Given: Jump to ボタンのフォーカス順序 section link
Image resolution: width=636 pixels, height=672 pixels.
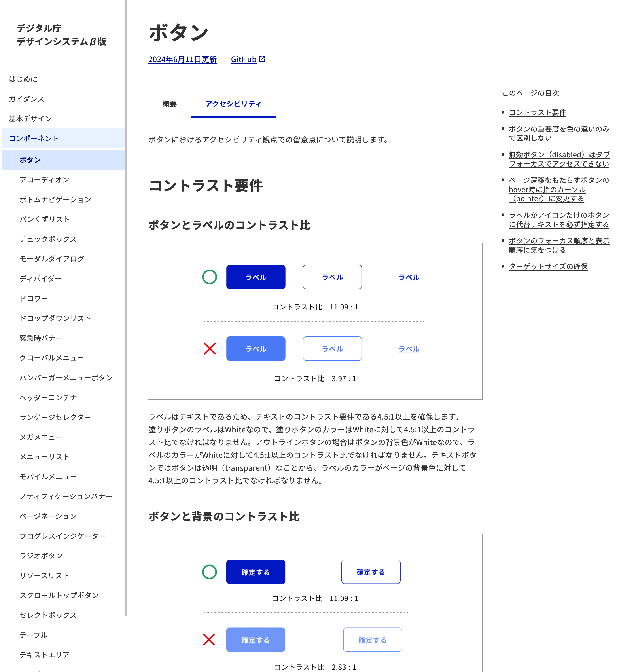Looking at the screenshot, I should tap(559, 245).
